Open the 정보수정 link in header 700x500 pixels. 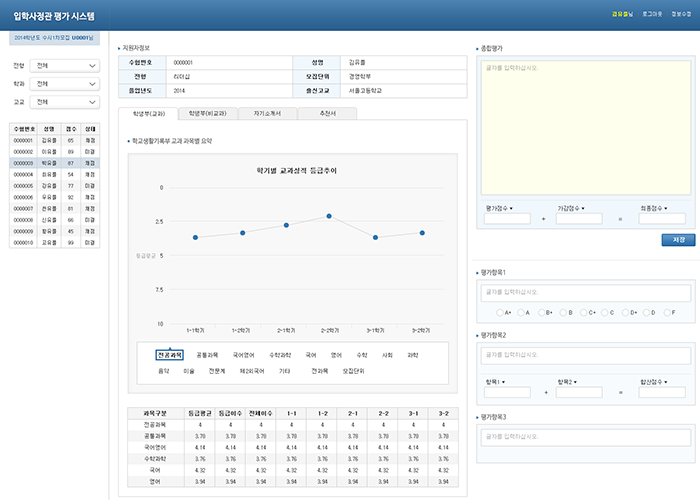pyautogui.click(x=681, y=14)
